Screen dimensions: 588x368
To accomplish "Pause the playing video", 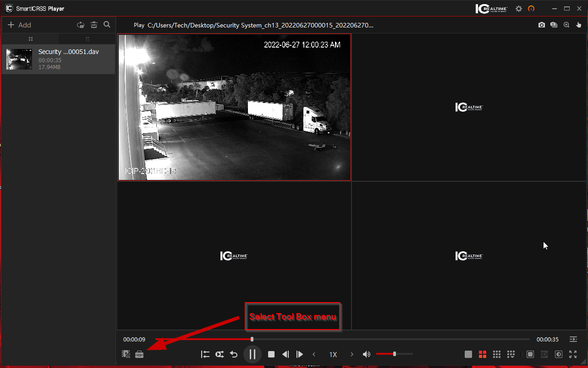I will [252, 354].
